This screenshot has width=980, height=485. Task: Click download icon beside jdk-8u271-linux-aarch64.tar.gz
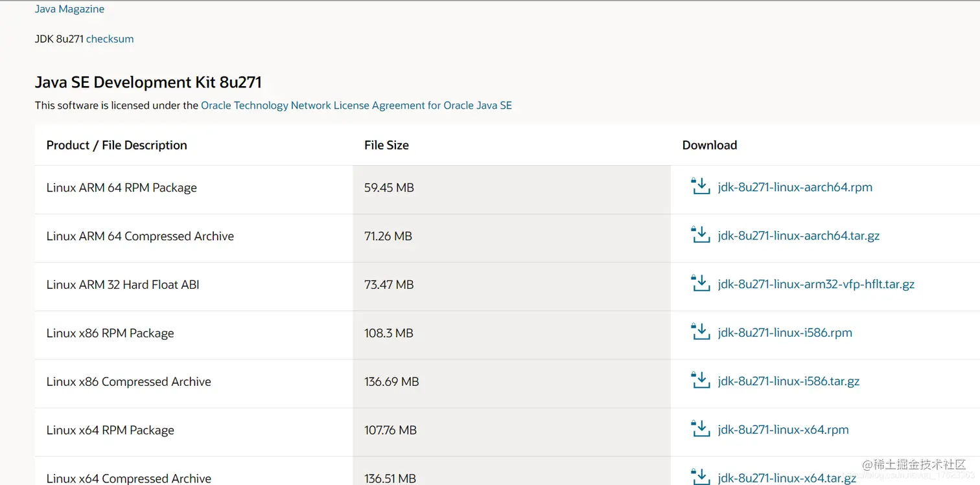pos(701,235)
